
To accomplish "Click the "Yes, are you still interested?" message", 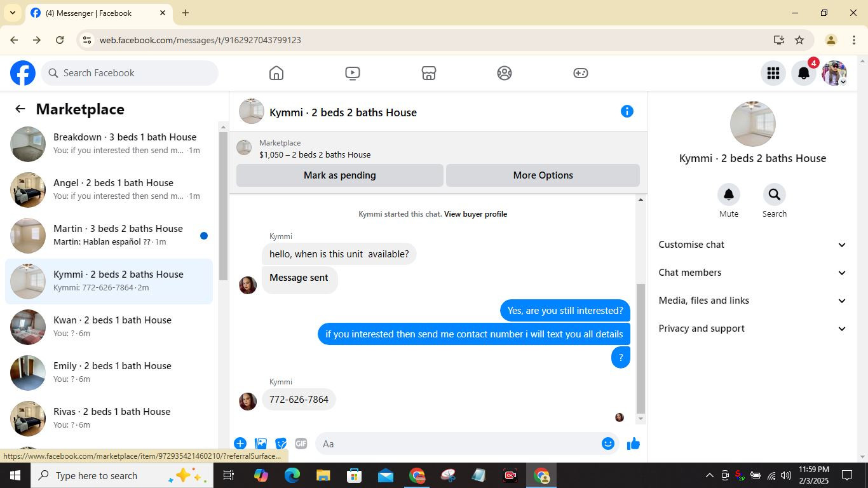I will pyautogui.click(x=565, y=311).
